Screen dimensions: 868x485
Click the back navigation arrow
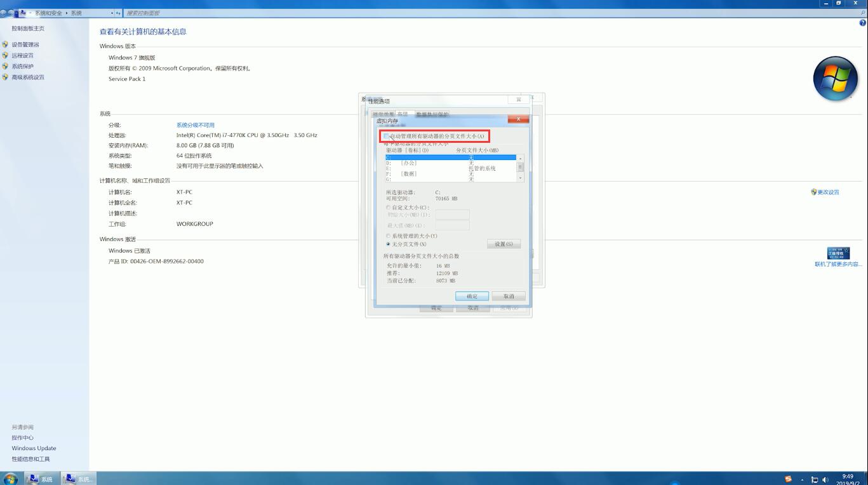pyautogui.click(x=4, y=13)
